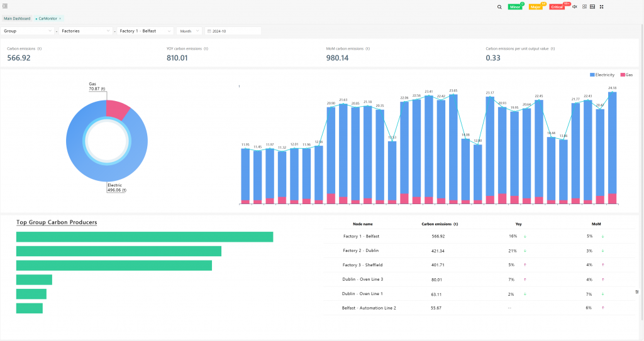Open the grid layout icon in header
Screen dimensions: 644x341
click(x=584, y=7)
